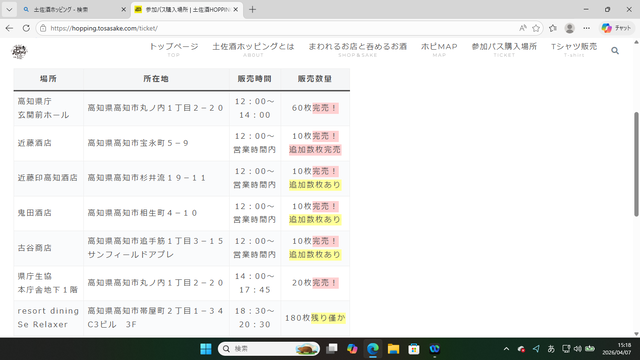Open ホピMAP menu item
The image size is (640, 360).
[x=439, y=49]
